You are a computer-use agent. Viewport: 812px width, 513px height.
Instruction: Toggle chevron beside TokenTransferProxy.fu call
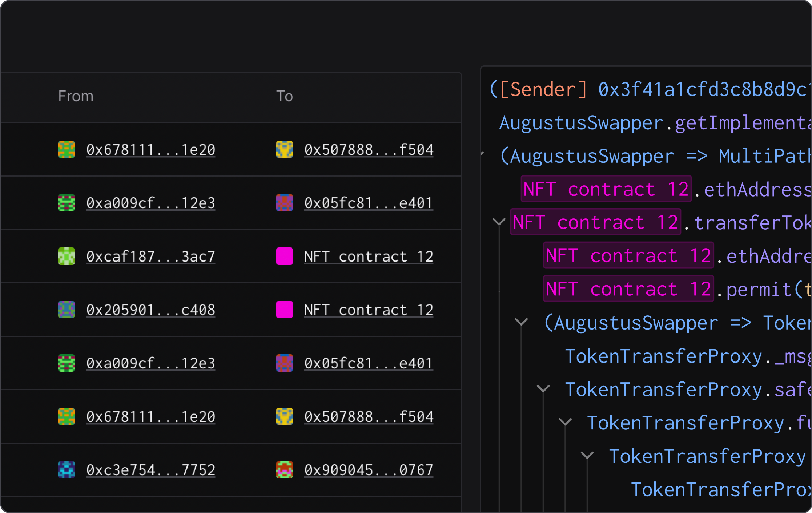click(x=565, y=422)
